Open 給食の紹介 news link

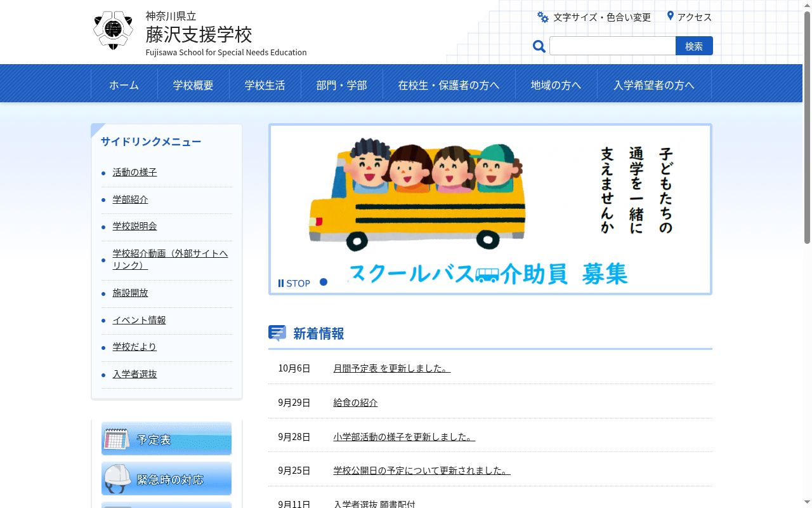click(x=355, y=403)
